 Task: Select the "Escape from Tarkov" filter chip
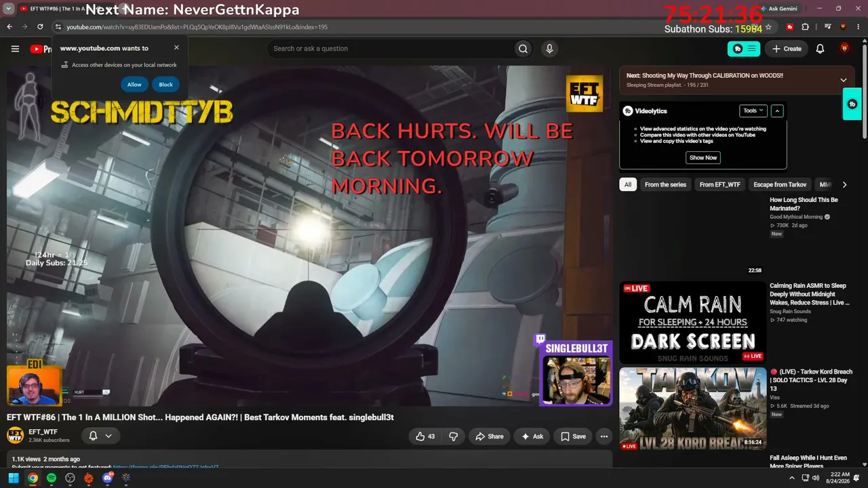tap(780, 184)
